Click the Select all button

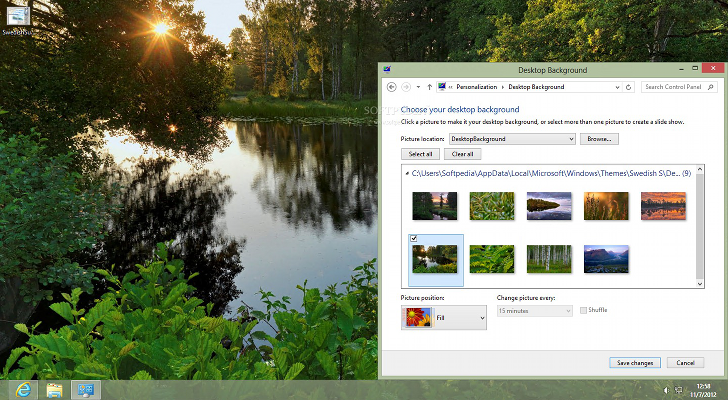pos(420,154)
